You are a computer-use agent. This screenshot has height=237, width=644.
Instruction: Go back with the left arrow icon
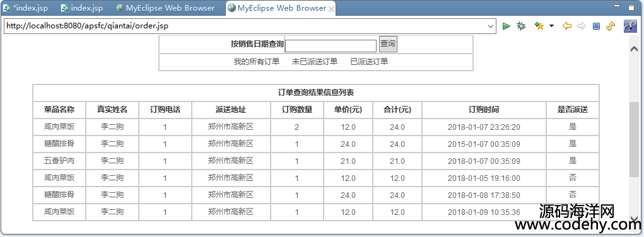(x=567, y=26)
